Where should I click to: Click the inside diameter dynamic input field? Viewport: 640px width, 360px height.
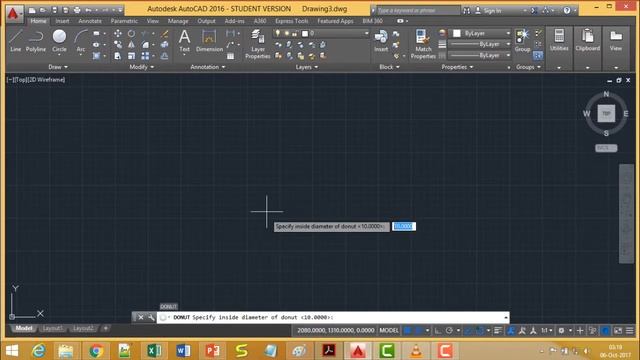[404, 226]
